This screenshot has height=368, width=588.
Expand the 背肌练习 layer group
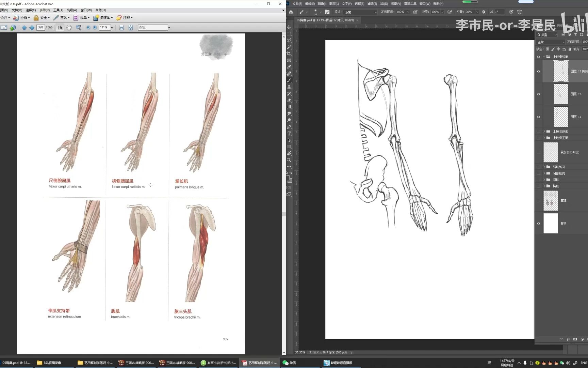pos(544,167)
